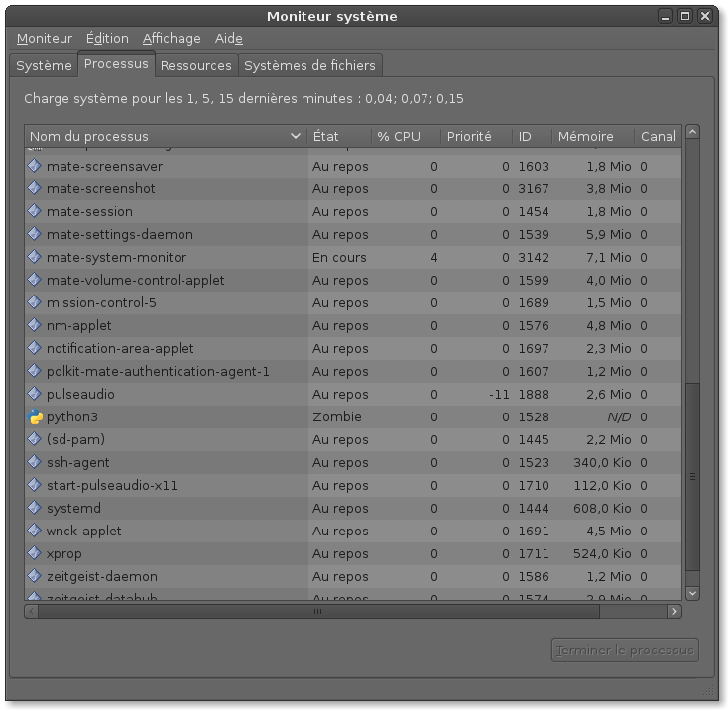The width and height of the screenshot is (728, 710).
Task: Click the zeitgeist-daemon process icon
Action: [35, 576]
